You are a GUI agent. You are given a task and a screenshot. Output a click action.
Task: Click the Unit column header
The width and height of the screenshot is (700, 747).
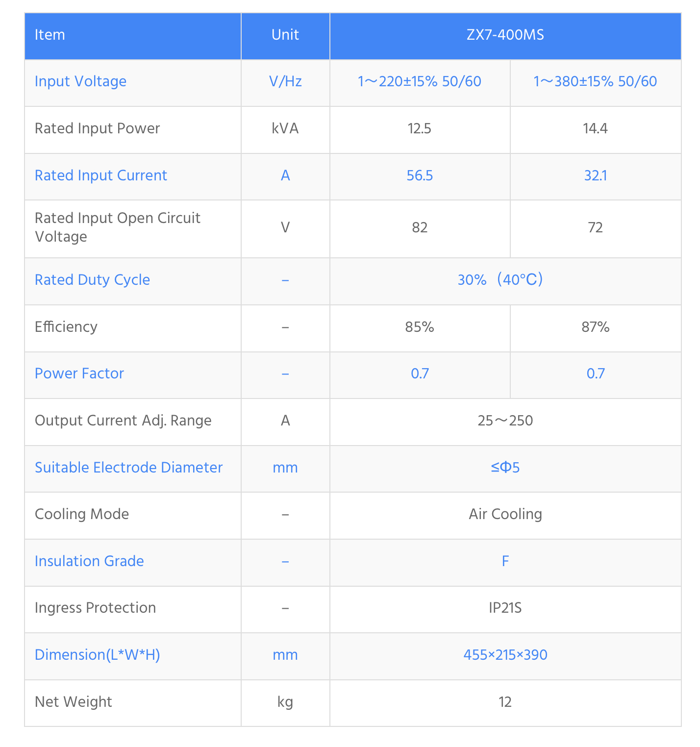click(285, 35)
